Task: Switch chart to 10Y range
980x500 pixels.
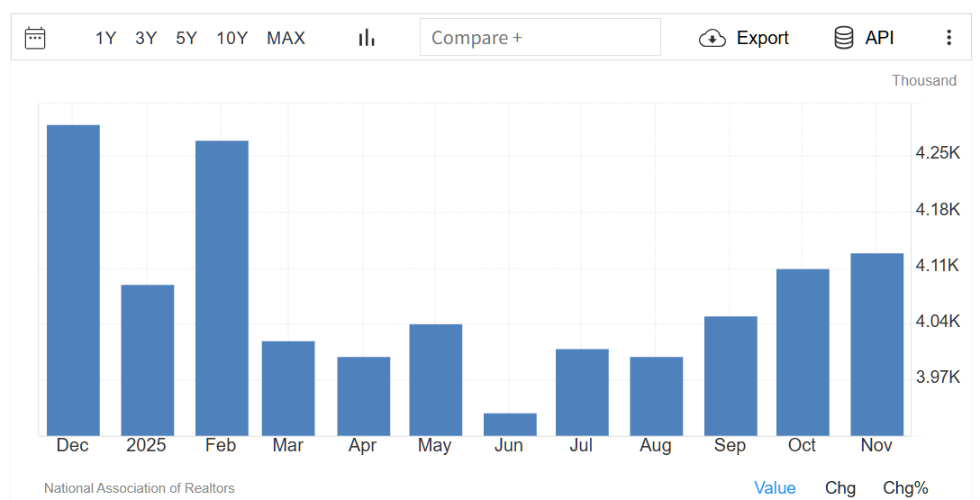Action: tap(231, 38)
